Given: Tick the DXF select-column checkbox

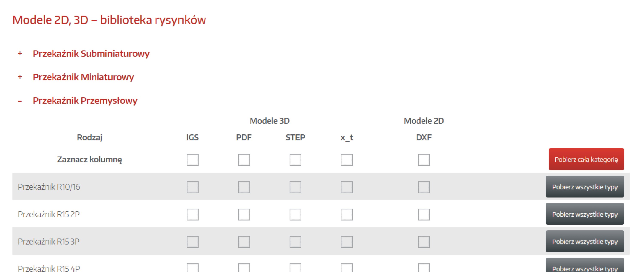Looking at the screenshot, I should pos(424,160).
